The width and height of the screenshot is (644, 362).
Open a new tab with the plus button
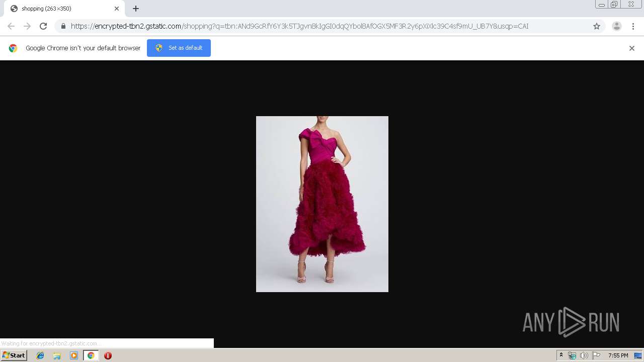click(136, 9)
